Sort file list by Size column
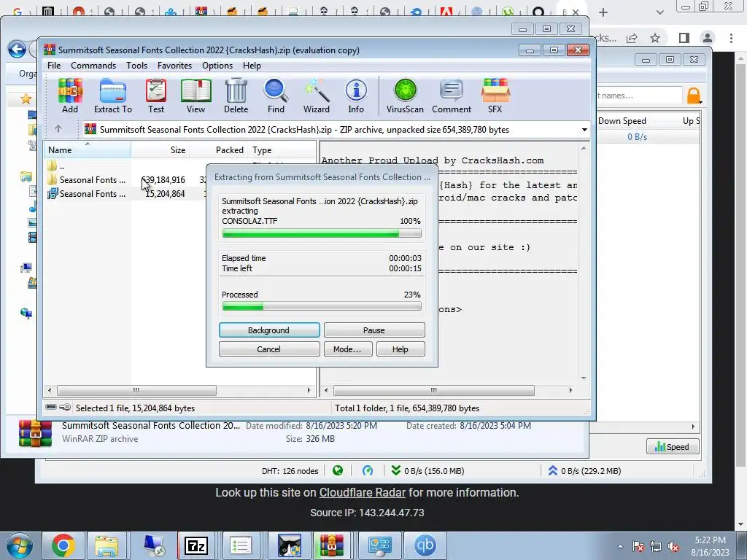The image size is (747, 560). coord(160,150)
